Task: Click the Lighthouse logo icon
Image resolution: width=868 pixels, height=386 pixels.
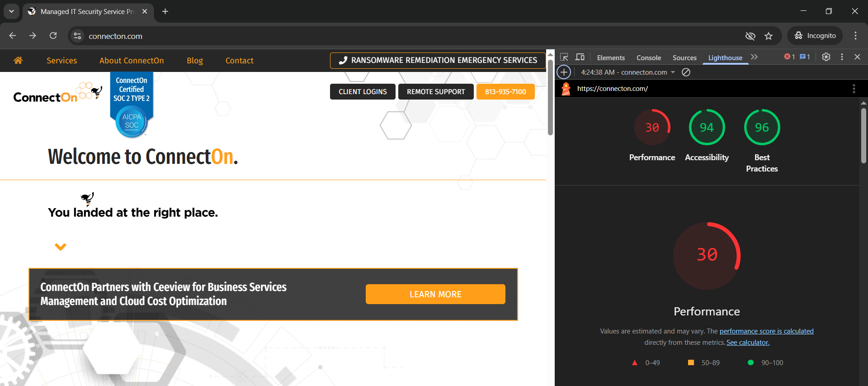Action: (566, 89)
